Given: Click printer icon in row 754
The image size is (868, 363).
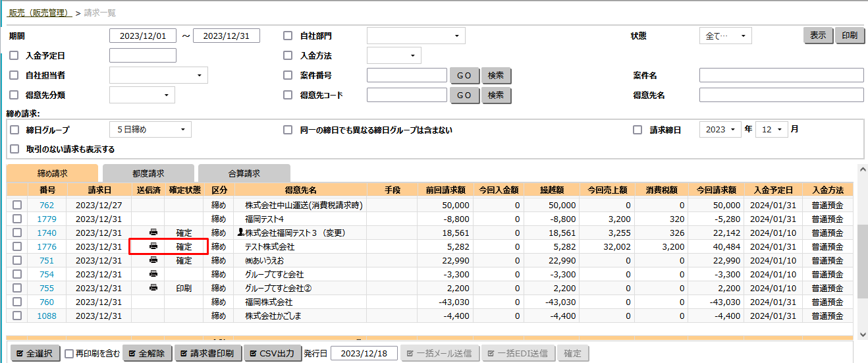Looking at the screenshot, I should pyautogui.click(x=153, y=274).
